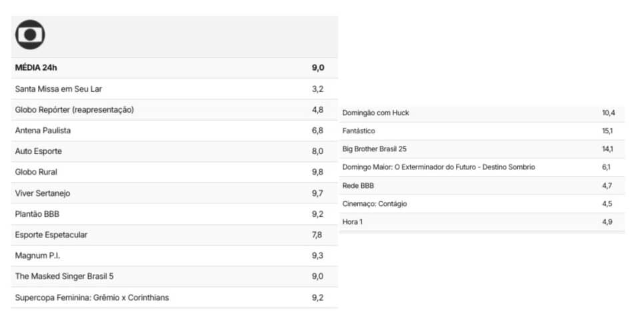Select the MÉDIA 24h header row
The image size is (644, 322).
tap(175, 68)
